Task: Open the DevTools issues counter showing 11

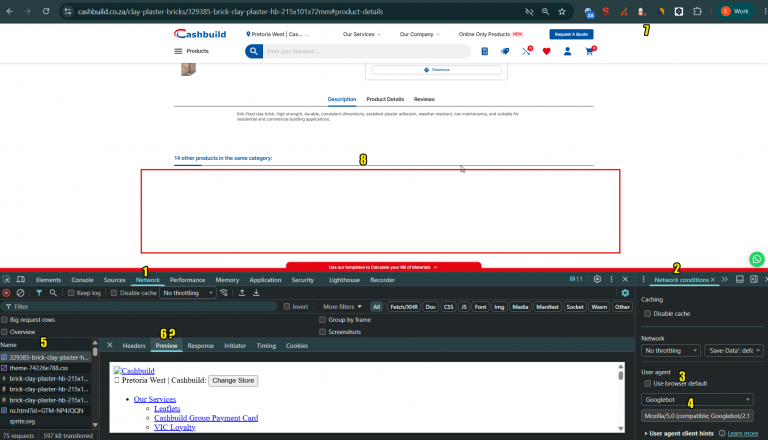Action: (x=576, y=279)
